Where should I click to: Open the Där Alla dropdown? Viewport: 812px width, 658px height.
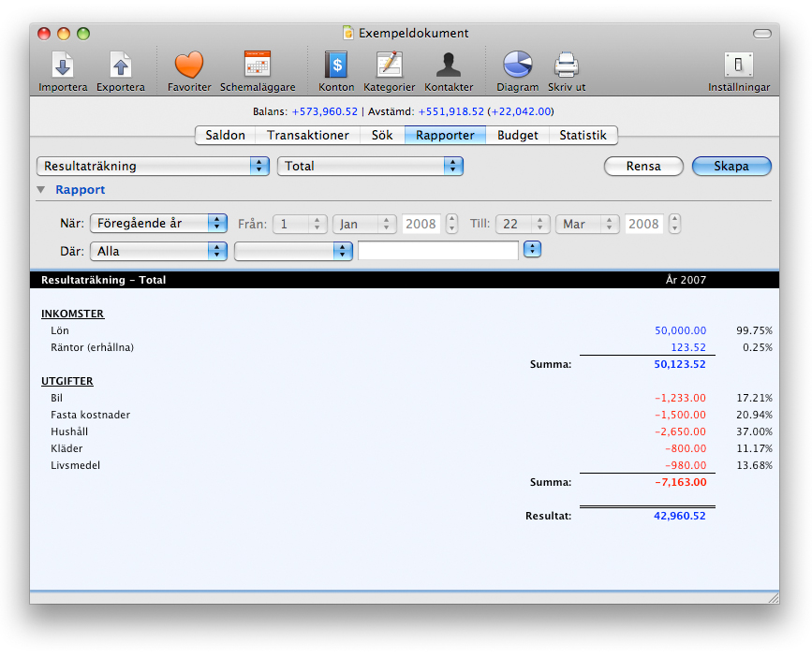[x=158, y=251]
